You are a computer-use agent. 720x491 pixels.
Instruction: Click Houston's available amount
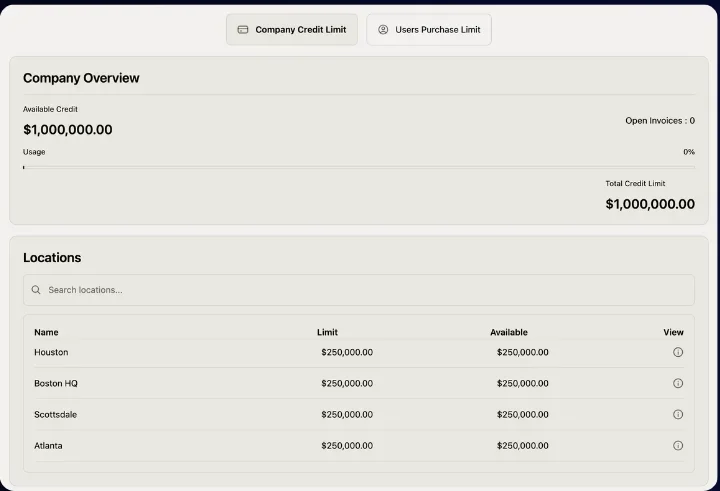tap(522, 352)
